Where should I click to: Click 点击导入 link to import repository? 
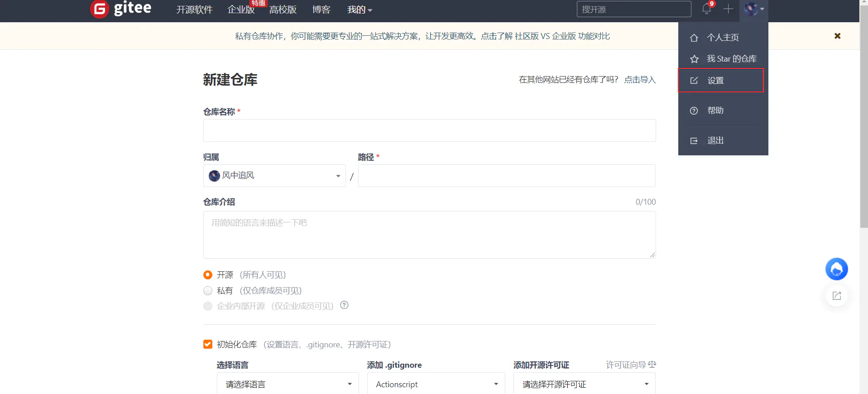(640, 80)
